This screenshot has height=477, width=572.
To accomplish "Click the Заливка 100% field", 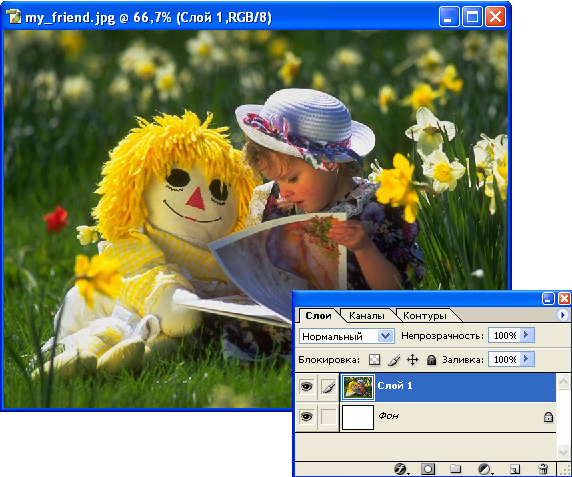I will tap(505, 360).
